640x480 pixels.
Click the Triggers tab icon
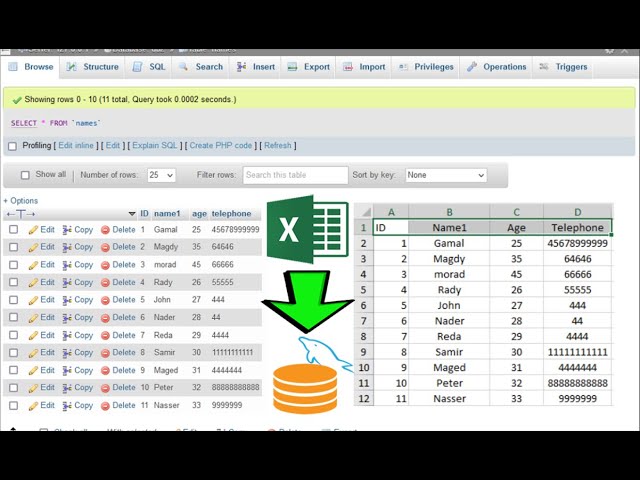(544, 67)
